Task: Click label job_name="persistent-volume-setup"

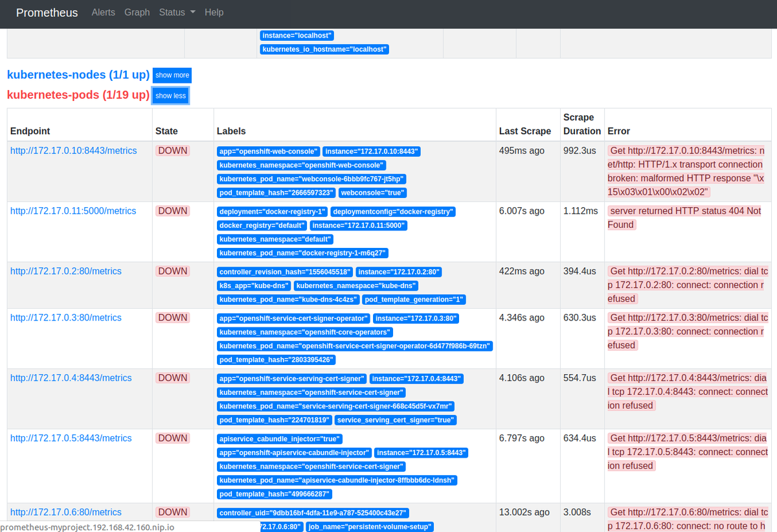Action: (x=369, y=527)
